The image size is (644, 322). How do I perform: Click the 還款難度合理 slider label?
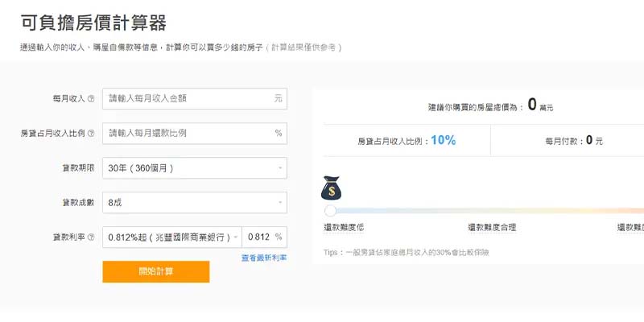click(x=493, y=228)
